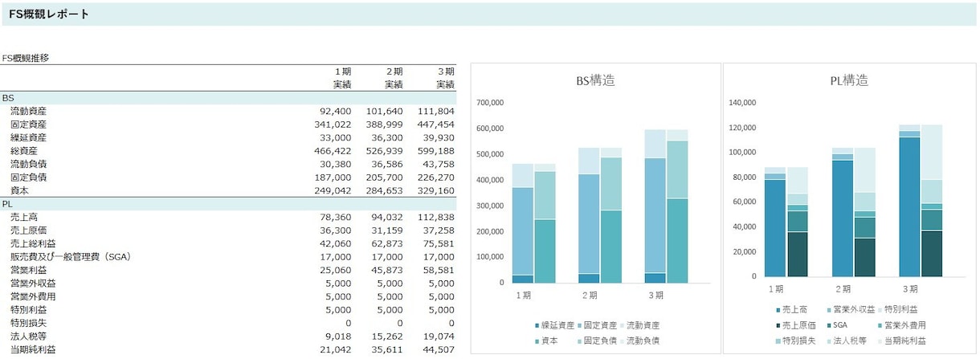The width and height of the screenshot is (980, 359).
Task: Select capital value 249,042
Action: tap(333, 190)
